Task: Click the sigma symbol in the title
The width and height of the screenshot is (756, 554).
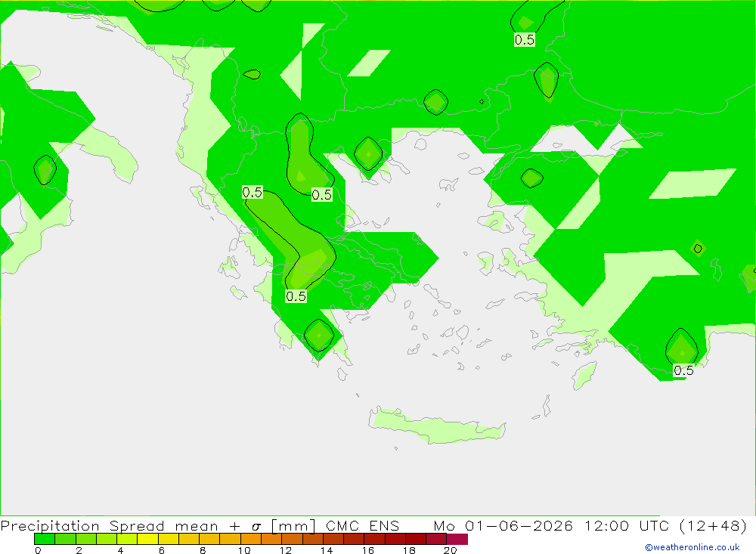Action: pos(256,527)
